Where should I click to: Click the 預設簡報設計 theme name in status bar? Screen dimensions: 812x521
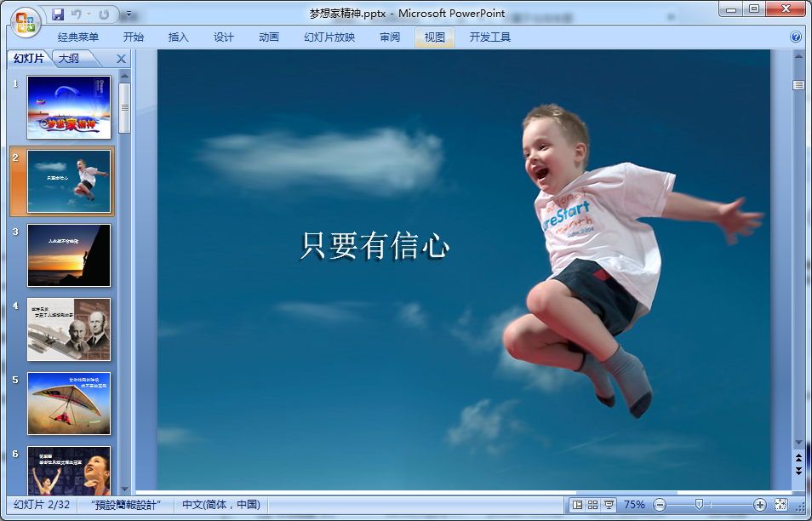click(x=125, y=505)
